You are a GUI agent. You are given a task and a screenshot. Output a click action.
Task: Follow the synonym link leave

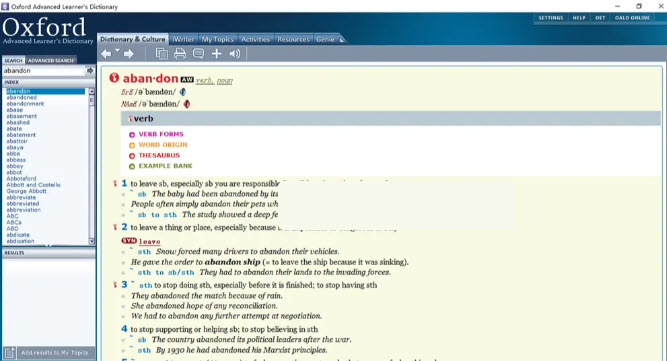pyautogui.click(x=150, y=242)
